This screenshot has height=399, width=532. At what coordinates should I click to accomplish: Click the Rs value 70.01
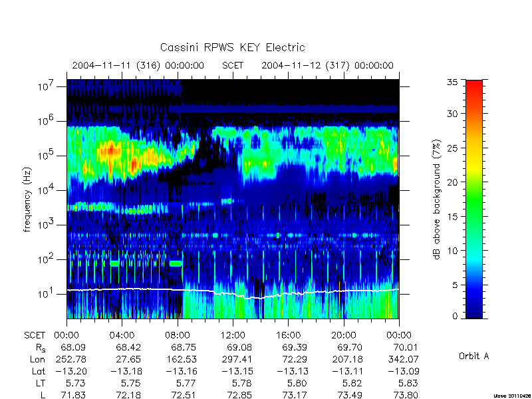pyautogui.click(x=405, y=347)
